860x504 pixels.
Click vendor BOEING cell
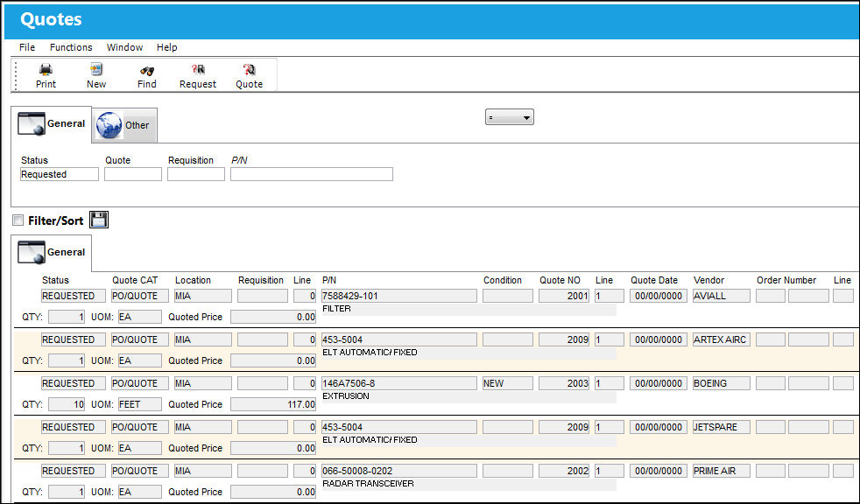(x=722, y=383)
